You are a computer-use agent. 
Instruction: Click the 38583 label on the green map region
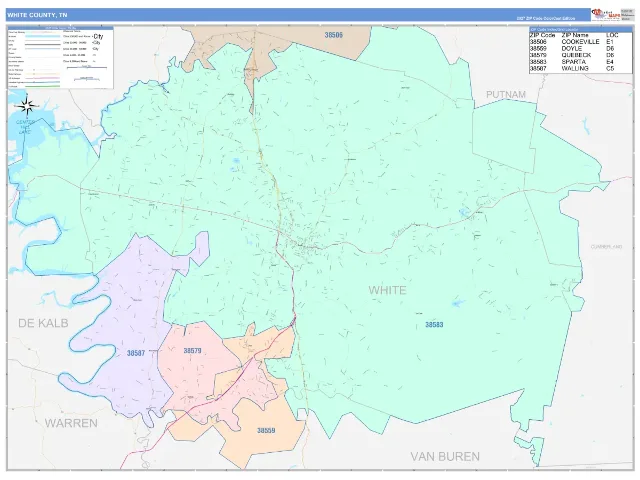pos(434,324)
